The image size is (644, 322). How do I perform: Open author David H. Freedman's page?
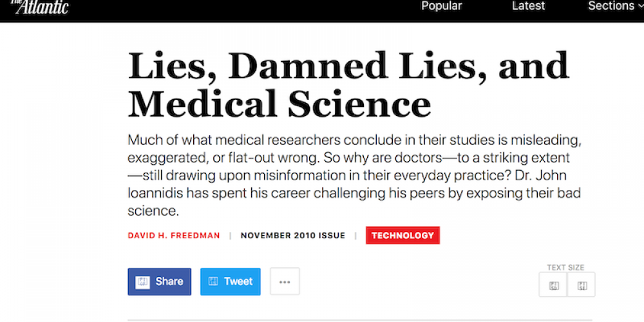174,236
